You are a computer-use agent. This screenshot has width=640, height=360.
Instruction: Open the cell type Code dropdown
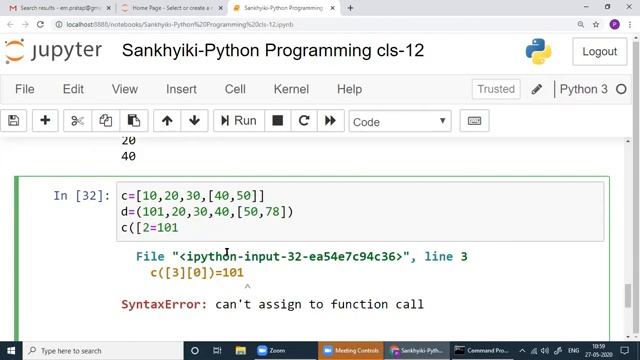point(400,121)
